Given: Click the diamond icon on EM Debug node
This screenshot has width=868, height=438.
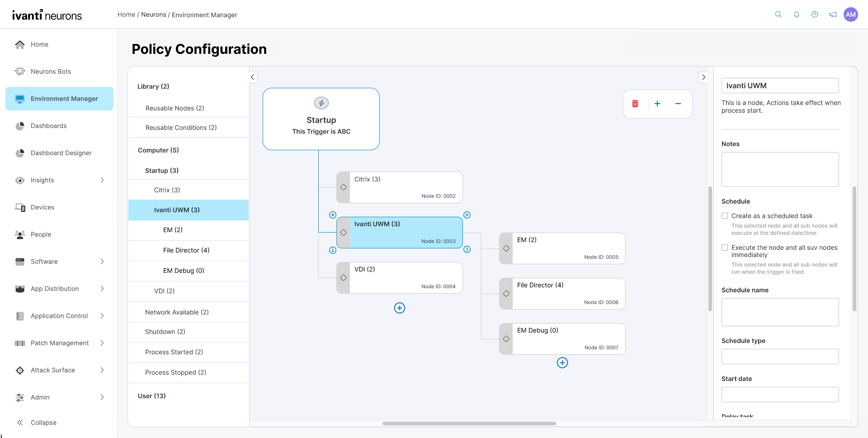Looking at the screenshot, I should click(506, 339).
